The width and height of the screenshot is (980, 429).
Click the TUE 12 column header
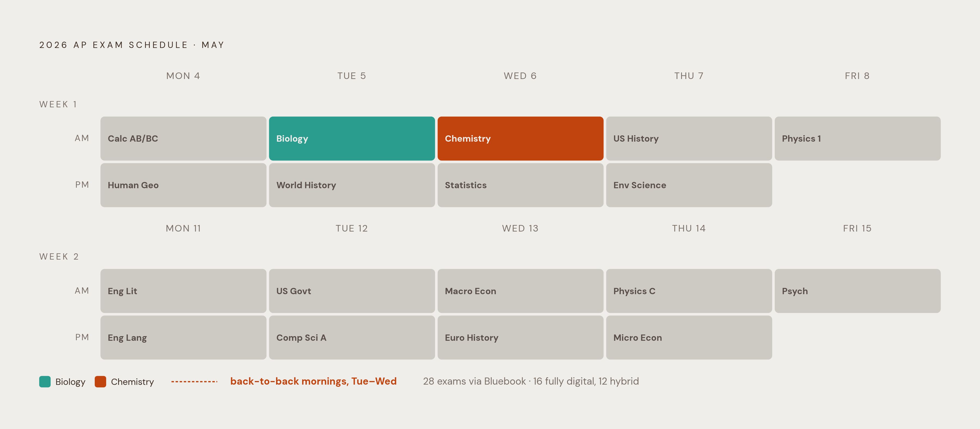(x=352, y=229)
